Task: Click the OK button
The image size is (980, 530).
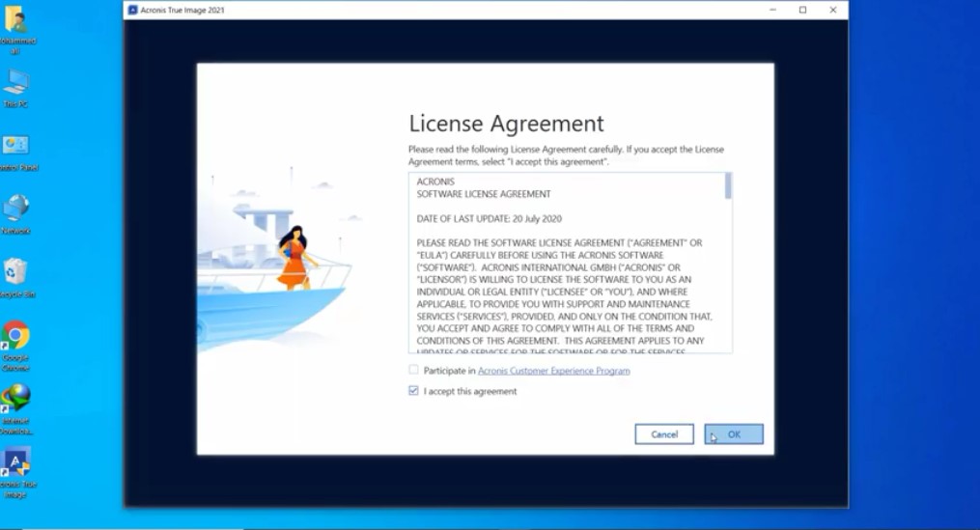Action: 734,434
